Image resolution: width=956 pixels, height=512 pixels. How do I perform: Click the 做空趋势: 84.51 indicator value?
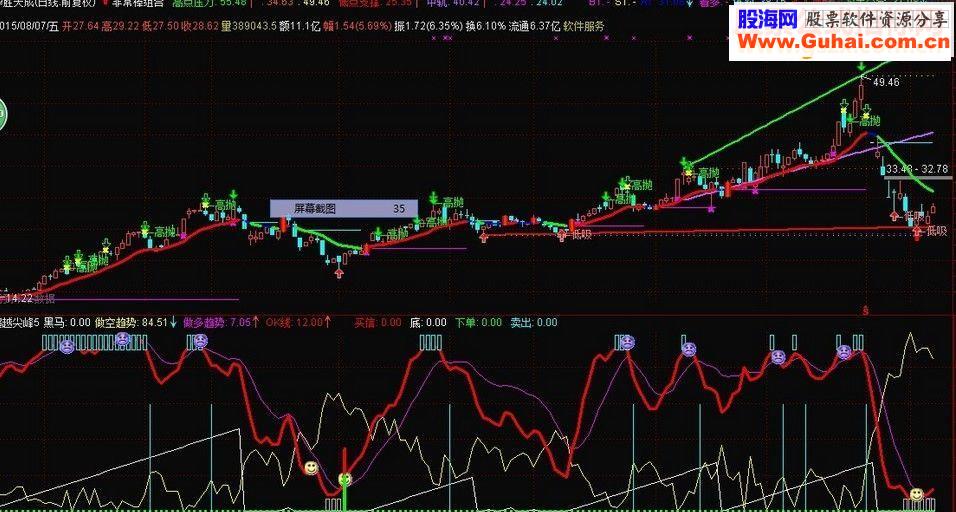(131, 322)
